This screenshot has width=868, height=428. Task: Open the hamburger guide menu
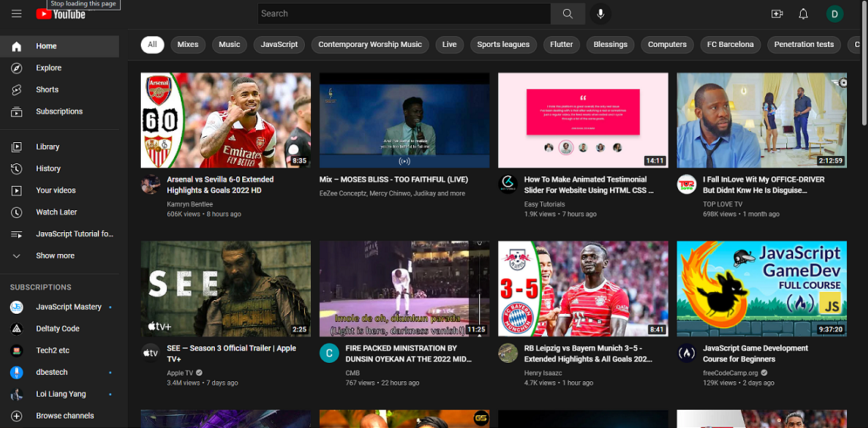point(16,14)
